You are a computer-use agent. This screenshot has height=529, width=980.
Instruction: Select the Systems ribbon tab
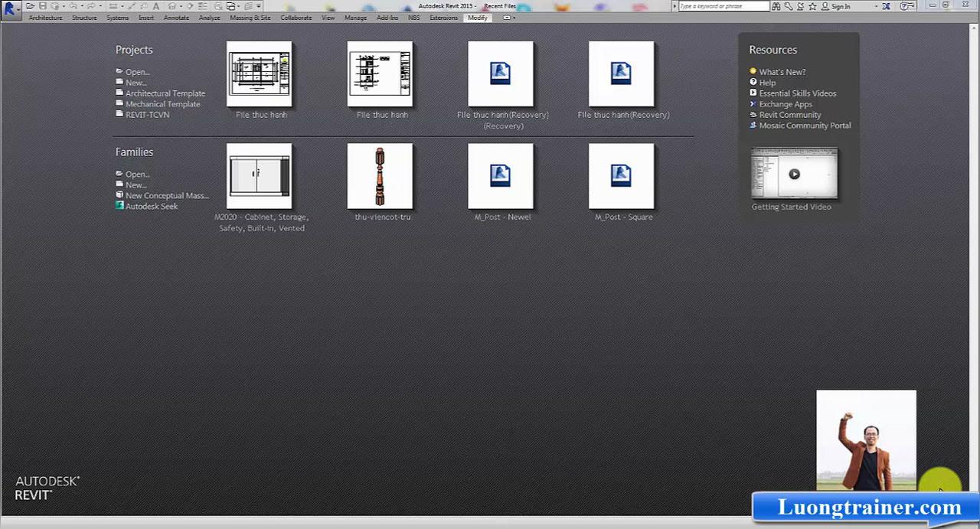pos(117,18)
